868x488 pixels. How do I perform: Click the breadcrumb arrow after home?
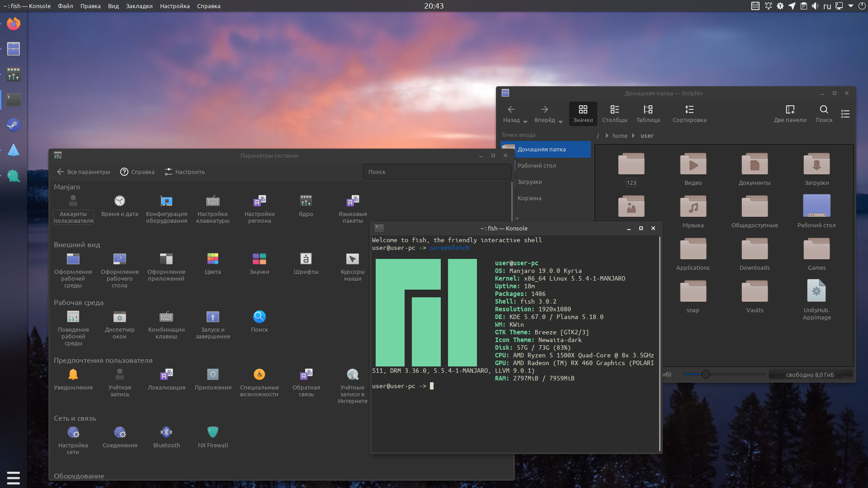[633, 136]
